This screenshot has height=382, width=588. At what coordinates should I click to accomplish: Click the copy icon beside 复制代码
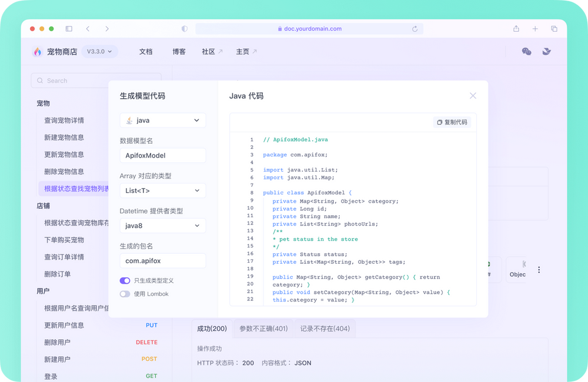click(439, 122)
